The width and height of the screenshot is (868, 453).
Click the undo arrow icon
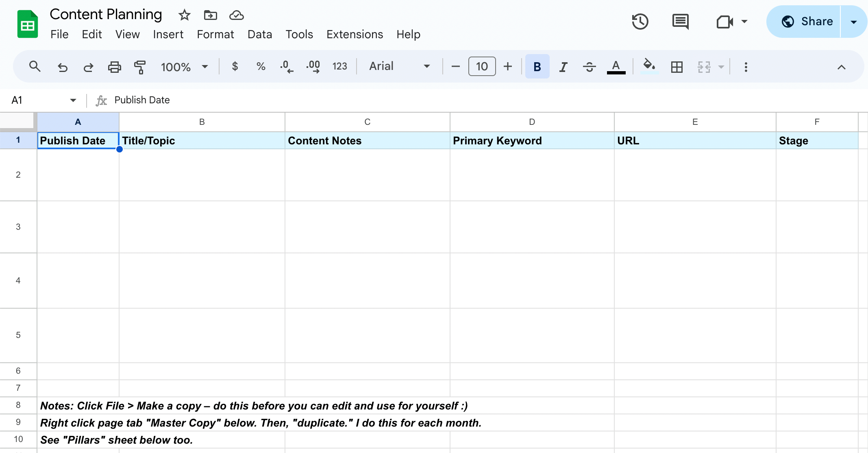point(62,67)
